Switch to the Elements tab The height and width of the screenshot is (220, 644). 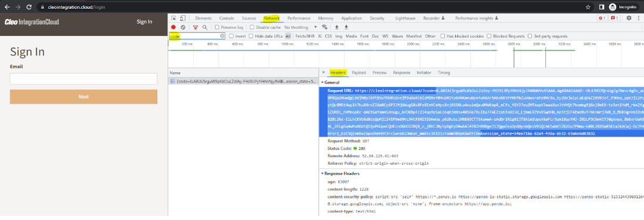203,18
